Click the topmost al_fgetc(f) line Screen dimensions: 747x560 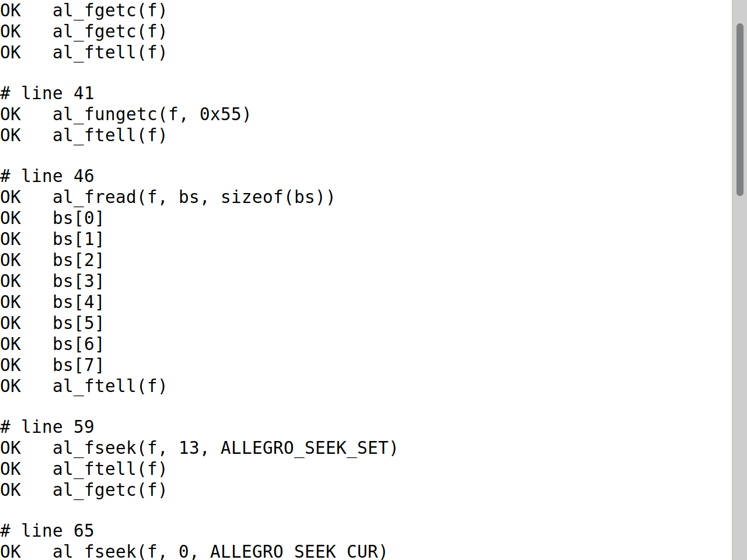[83, 10]
